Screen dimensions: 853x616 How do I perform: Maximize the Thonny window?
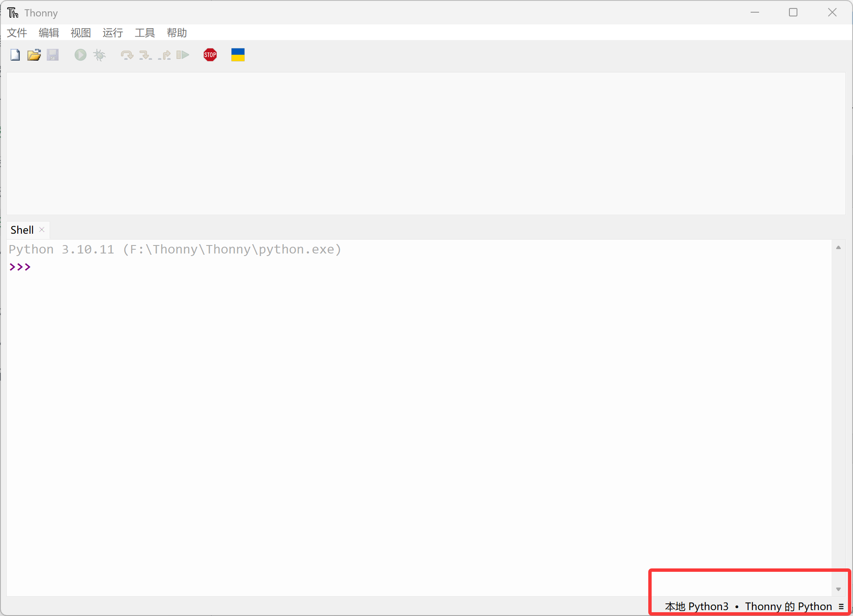793,13
